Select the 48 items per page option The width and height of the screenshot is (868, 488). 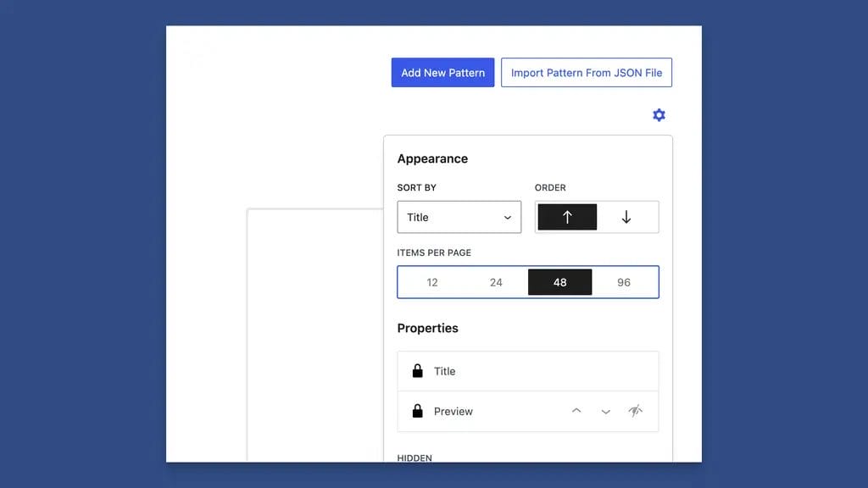click(560, 282)
